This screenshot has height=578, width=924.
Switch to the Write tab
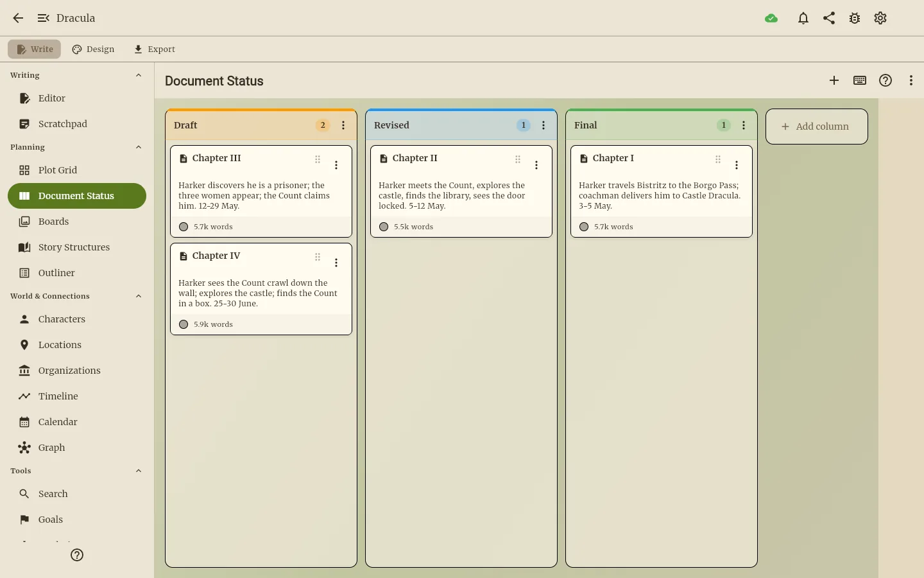[35, 49]
